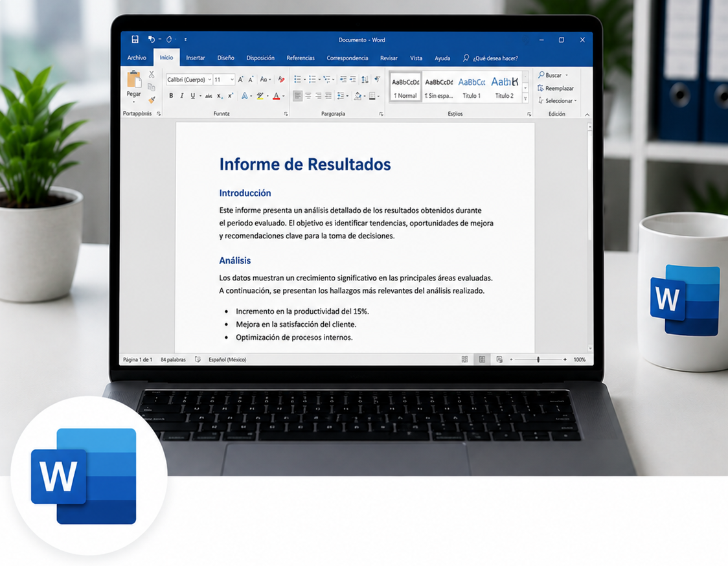The width and height of the screenshot is (728, 566).
Task: Toggle show paragraph marks (¶)
Action: (x=377, y=80)
